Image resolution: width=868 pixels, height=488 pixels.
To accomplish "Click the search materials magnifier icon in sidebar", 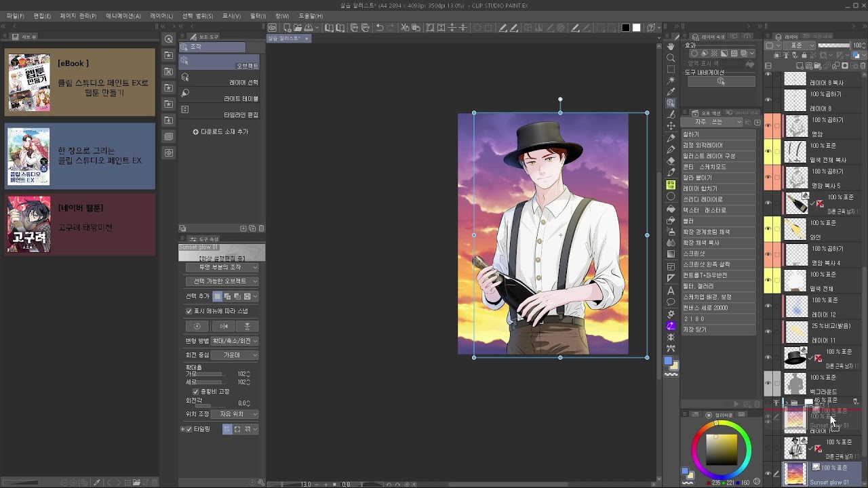I will (x=169, y=39).
